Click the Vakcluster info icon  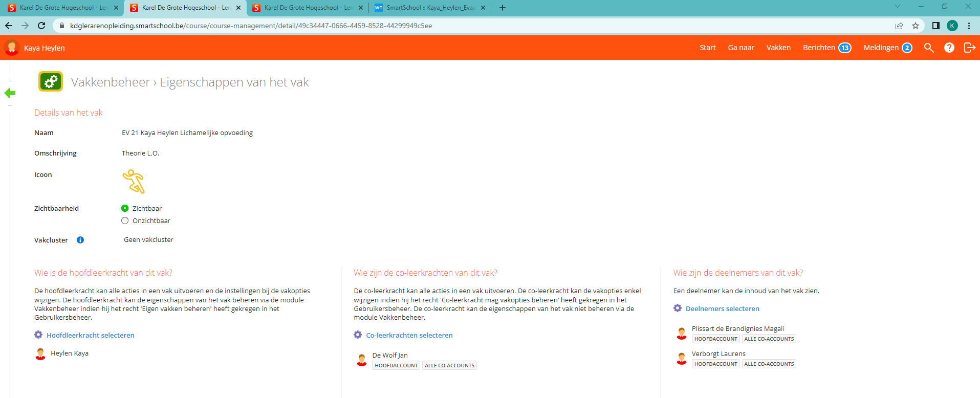pyautogui.click(x=80, y=240)
